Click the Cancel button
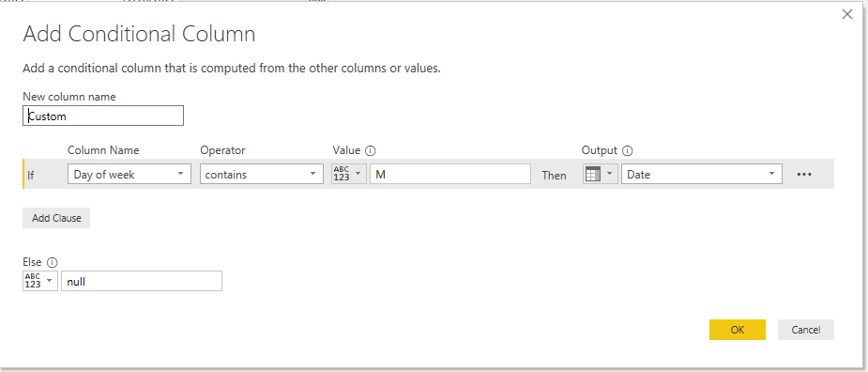868x372 pixels. [x=805, y=330]
